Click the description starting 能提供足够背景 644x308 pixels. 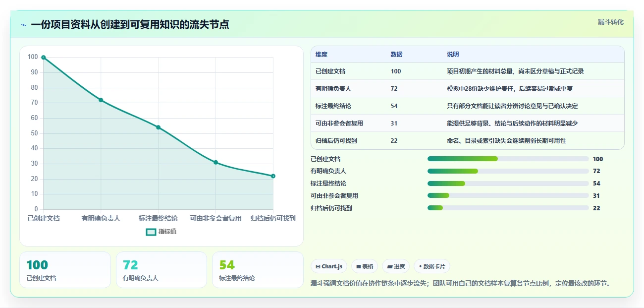click(x=512, y=123)
